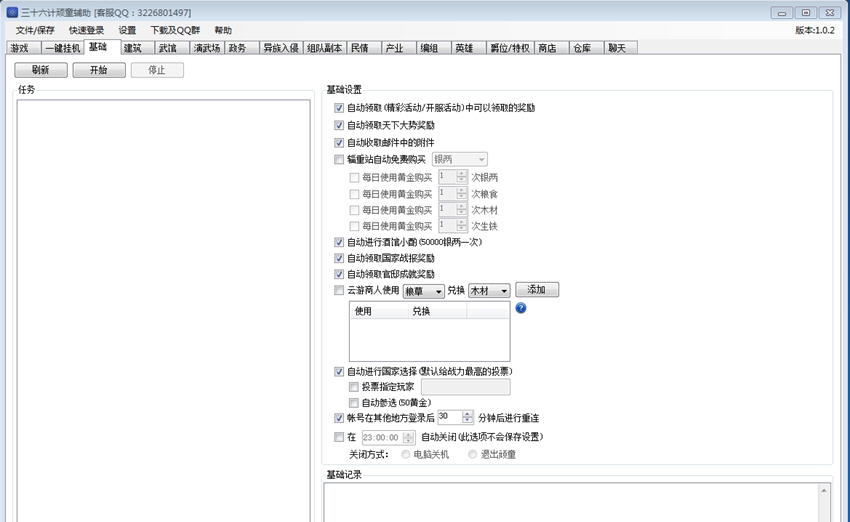Open the 木材 exchange dropdown
The height and width of the screenshot is (522, 850).
[x=489, y=291]
